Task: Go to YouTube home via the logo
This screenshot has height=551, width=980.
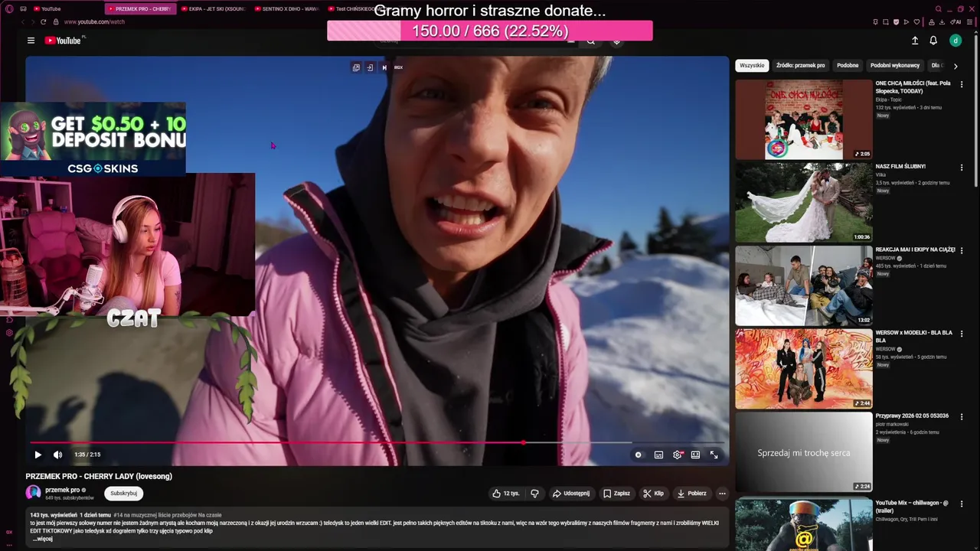Action: [x=63, y=41]
